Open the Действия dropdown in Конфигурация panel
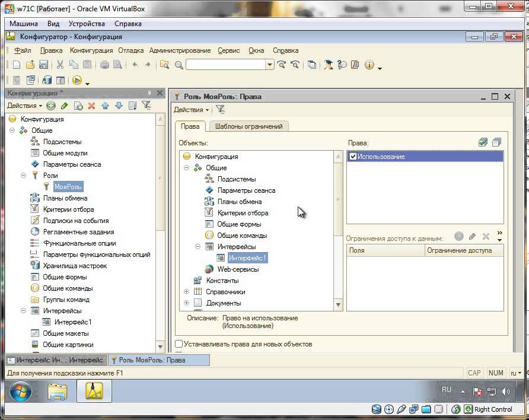This screenshot has width=529, height=420. 24,106
